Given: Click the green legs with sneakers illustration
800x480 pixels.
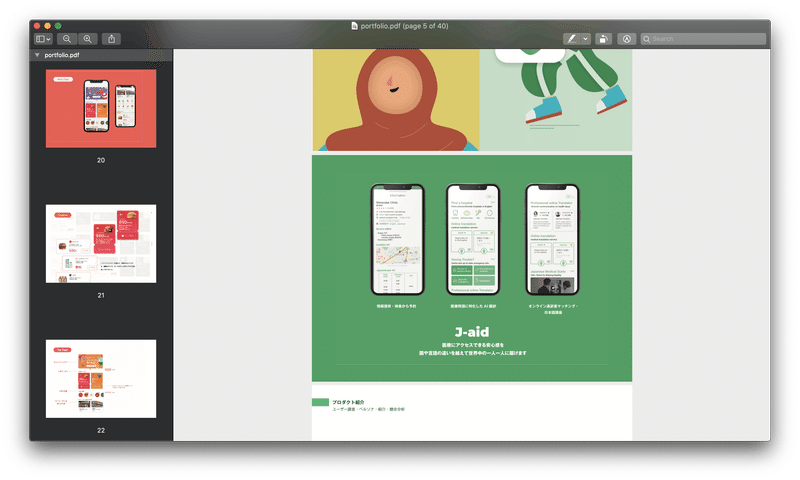Looking at the screenshot, I should 574,86.
